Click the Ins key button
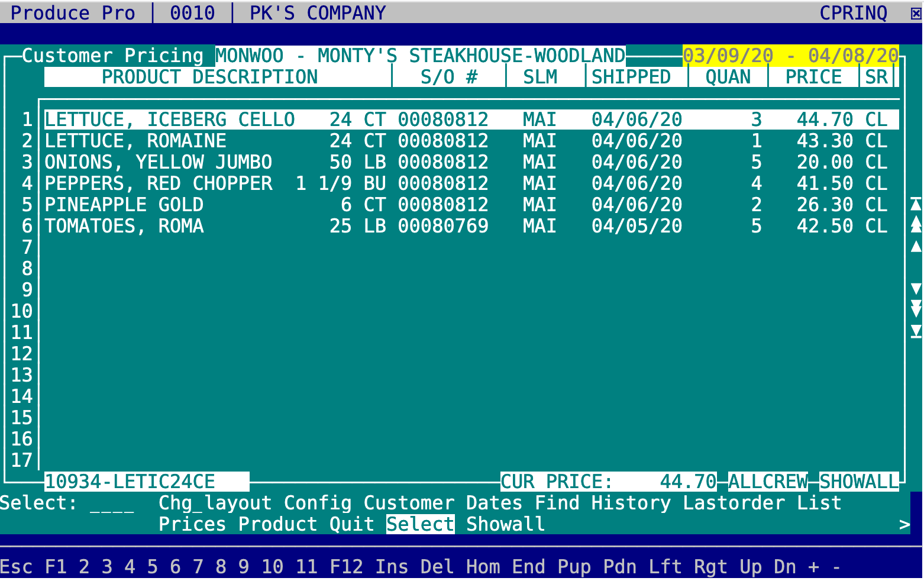Screen dimensions: 924x581 (392, 567)
